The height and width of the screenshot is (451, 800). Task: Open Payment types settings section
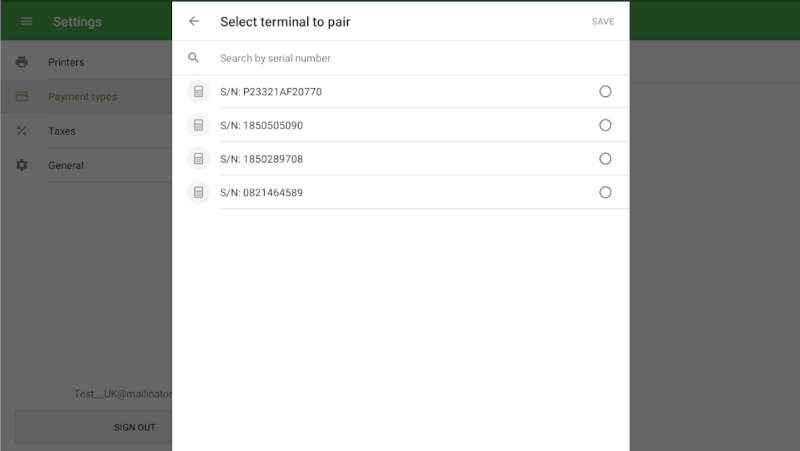point(83,97)
